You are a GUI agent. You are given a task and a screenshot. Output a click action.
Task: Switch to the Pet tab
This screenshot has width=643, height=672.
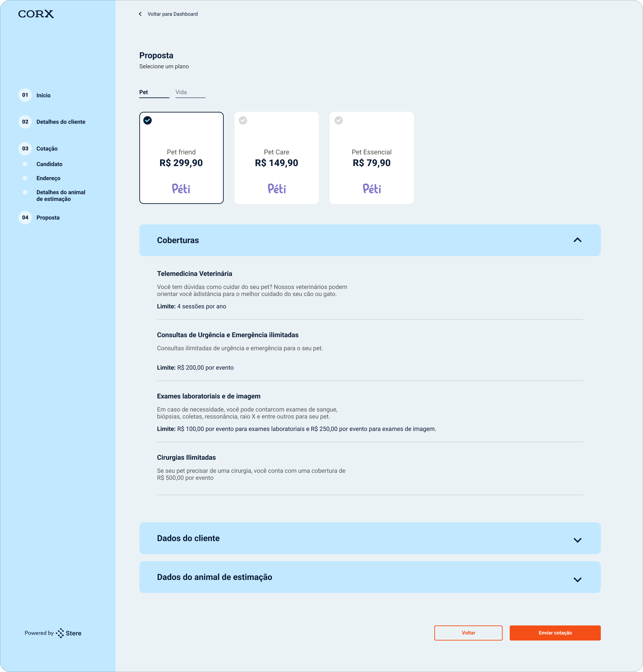pyautogui.click(x=154, y=92)
